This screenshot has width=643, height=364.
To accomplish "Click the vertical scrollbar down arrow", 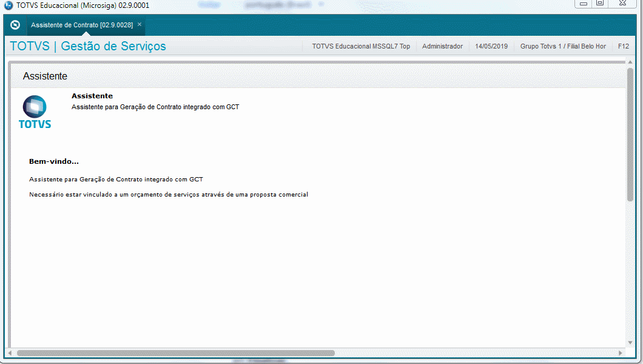I will 630,343.
